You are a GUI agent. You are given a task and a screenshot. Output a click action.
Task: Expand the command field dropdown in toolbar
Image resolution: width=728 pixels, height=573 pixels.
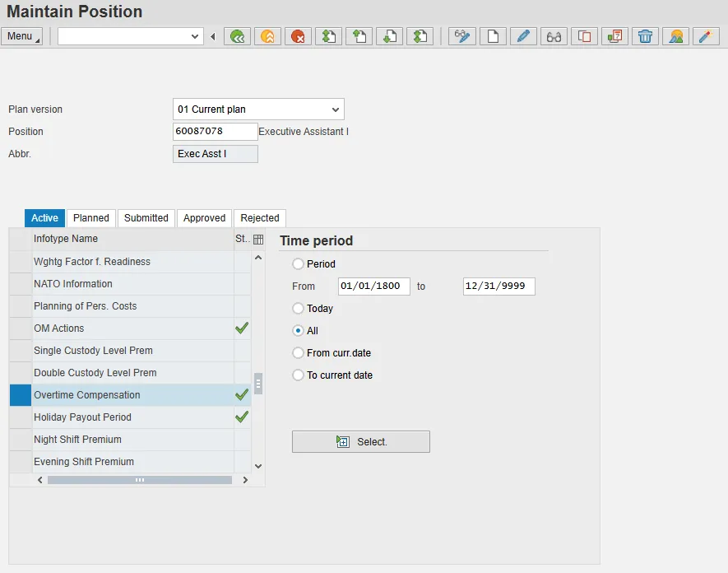click(x=195, y=36)
